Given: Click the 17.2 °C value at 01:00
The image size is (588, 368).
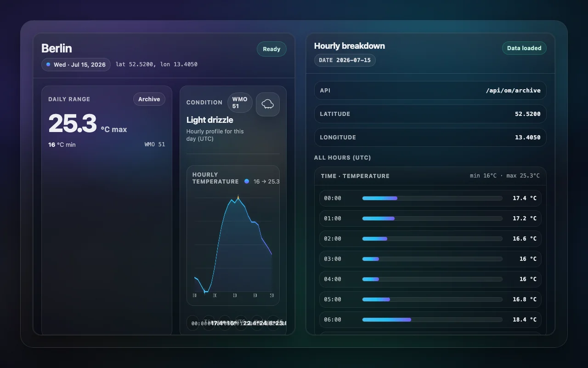Looking at the screenshot, I should [525, 218].
